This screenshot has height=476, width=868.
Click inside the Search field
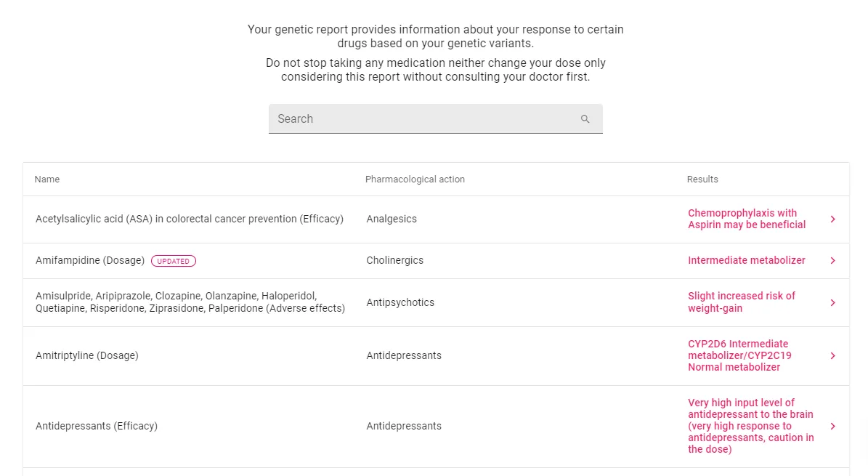pos(407,118)
